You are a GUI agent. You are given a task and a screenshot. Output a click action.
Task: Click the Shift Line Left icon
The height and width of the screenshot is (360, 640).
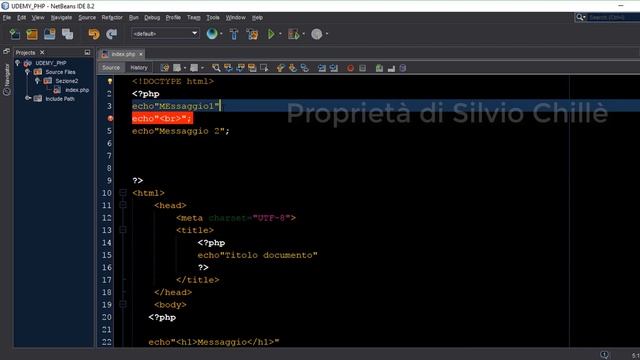click(322, 68)
